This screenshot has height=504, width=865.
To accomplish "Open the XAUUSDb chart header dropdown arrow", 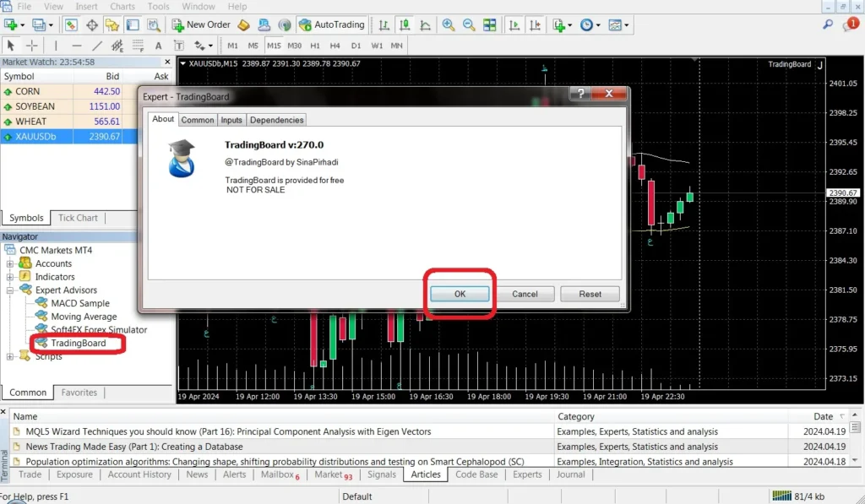I will pos(183,63).
